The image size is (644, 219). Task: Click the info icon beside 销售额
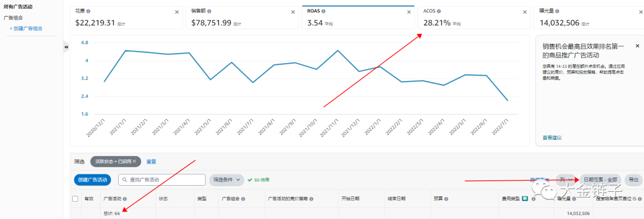(x=209, y=11)
